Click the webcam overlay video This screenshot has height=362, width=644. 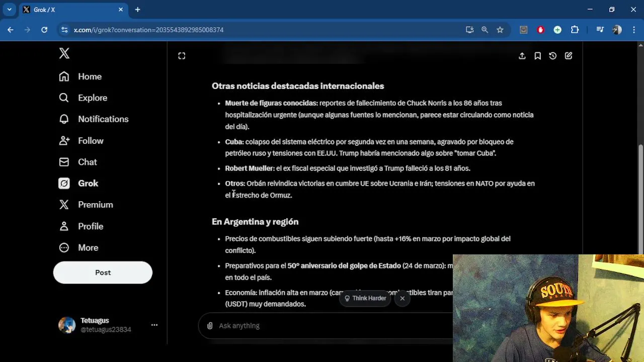(548, 308)
